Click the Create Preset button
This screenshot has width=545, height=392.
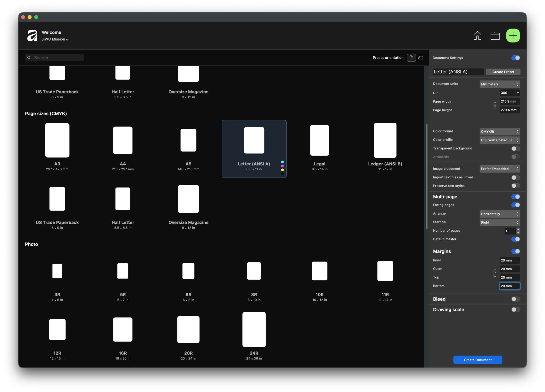pos(503,72)
